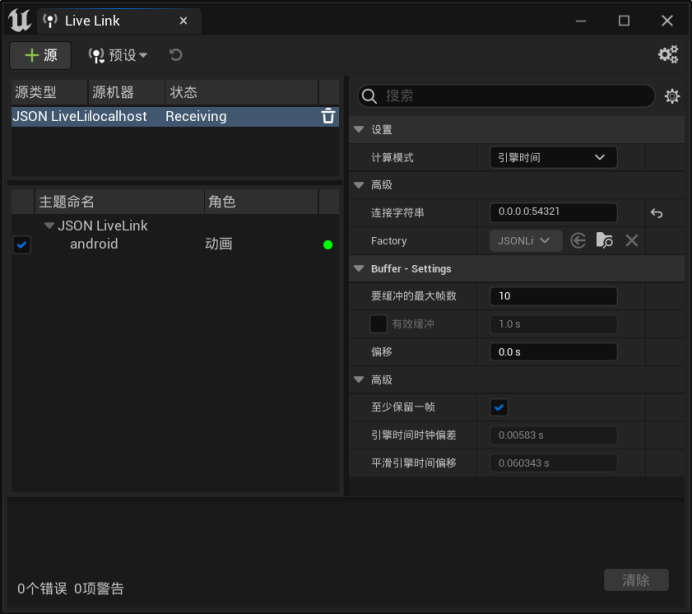The image size is (693, 614).
Task: Collapse the JSON LiveLink subject tree
Action: [x=49, y=226]
